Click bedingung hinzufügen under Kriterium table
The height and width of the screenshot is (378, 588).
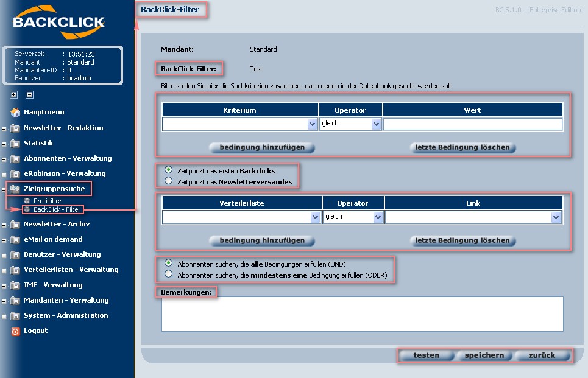[262, 147]
